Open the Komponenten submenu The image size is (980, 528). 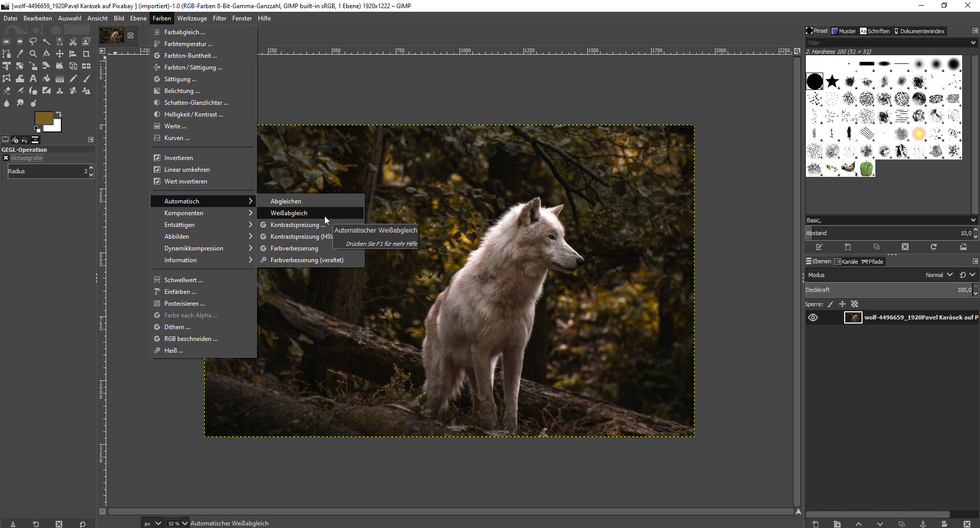[x=203, y=213]
